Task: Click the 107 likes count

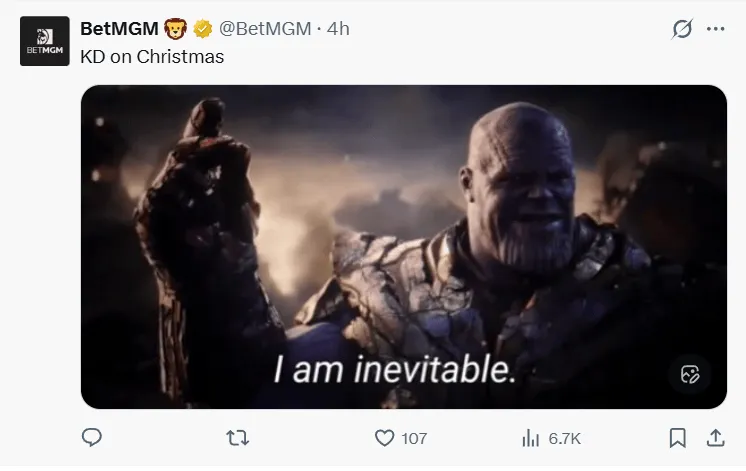Action: point(414,439)
